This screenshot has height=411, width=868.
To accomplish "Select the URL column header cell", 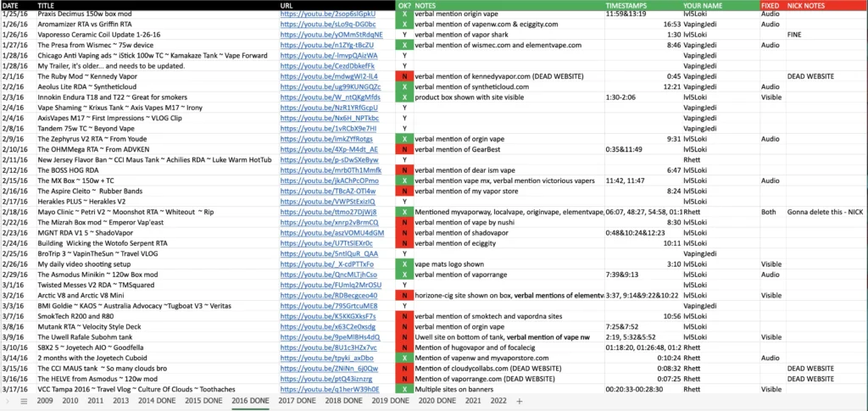I will point(337,5).
